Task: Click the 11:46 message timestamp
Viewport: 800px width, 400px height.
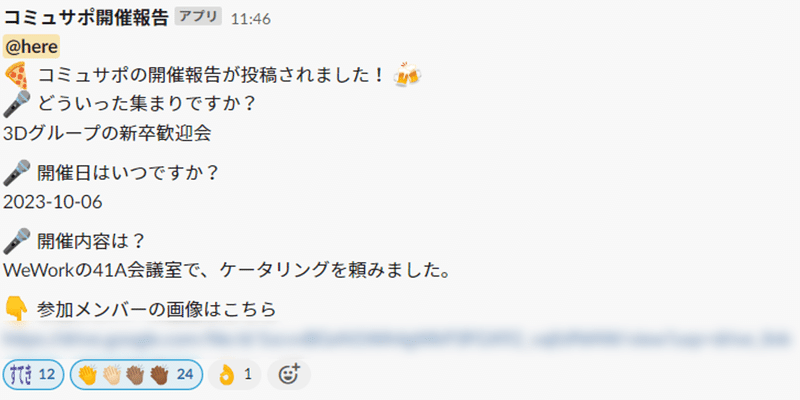Action: (x=251, y=19)
